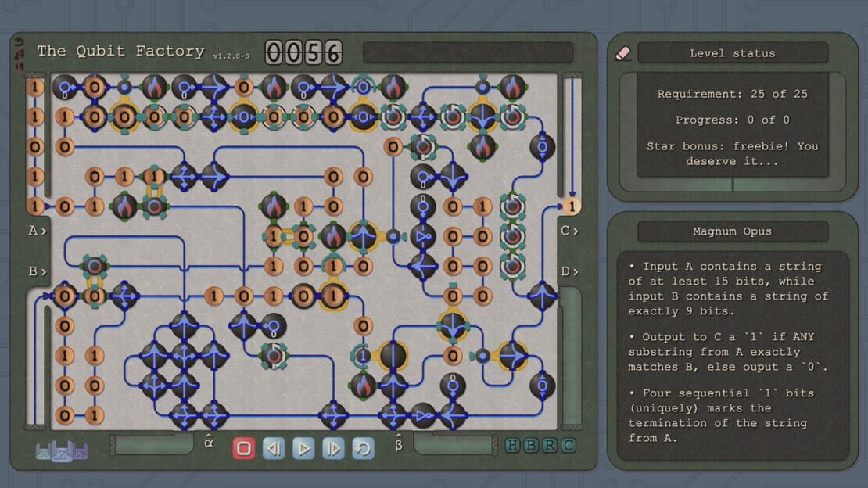Toggle the H mode button
The height and width of the screenshot is (488, 868).
click(513, 445)
